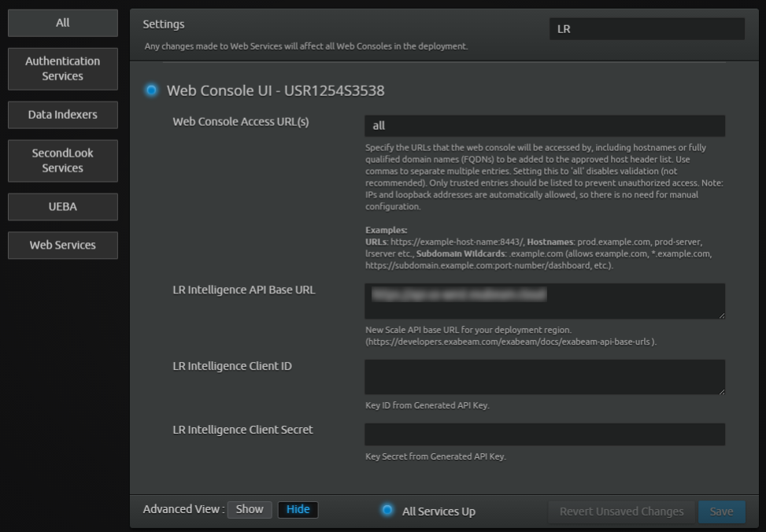Image resolution: width=766 pixels, height=532 pixels.
Task: Click Revert Unsaved Changes button
Action: click(621, 512)
